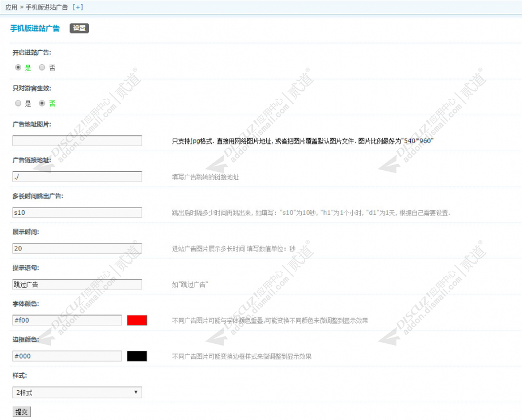The height and width of the screenshot is (420, 522).
Task: Click the 开启进站广告 label
Action: [x=32, y=53]
